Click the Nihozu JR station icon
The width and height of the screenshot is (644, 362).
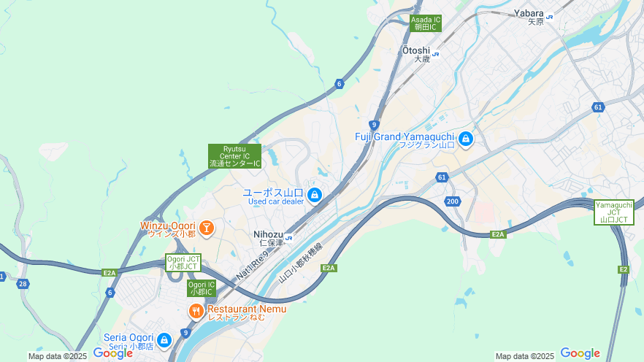click(288, 238)
